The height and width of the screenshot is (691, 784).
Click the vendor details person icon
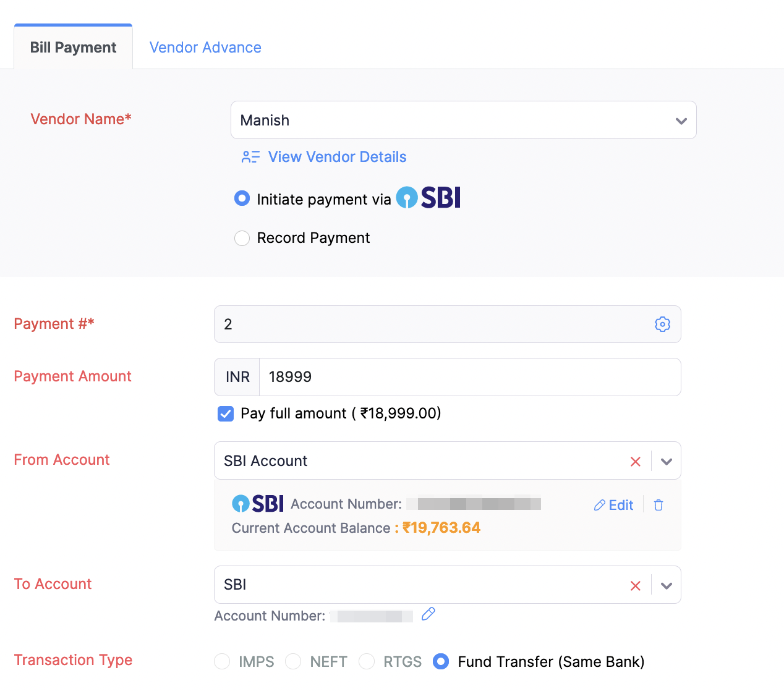tap(250, 157)
